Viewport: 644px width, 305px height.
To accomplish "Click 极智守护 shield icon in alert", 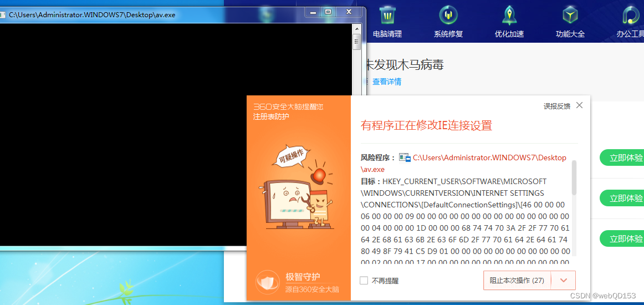I will pos(267,282).
